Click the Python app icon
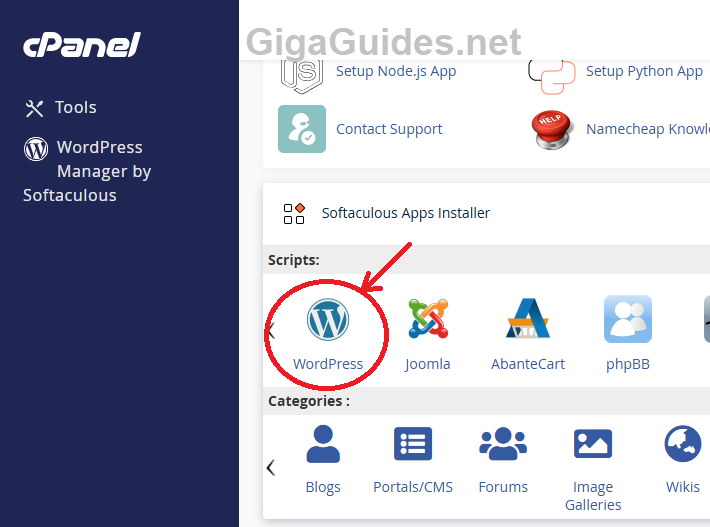 point(552,76)
